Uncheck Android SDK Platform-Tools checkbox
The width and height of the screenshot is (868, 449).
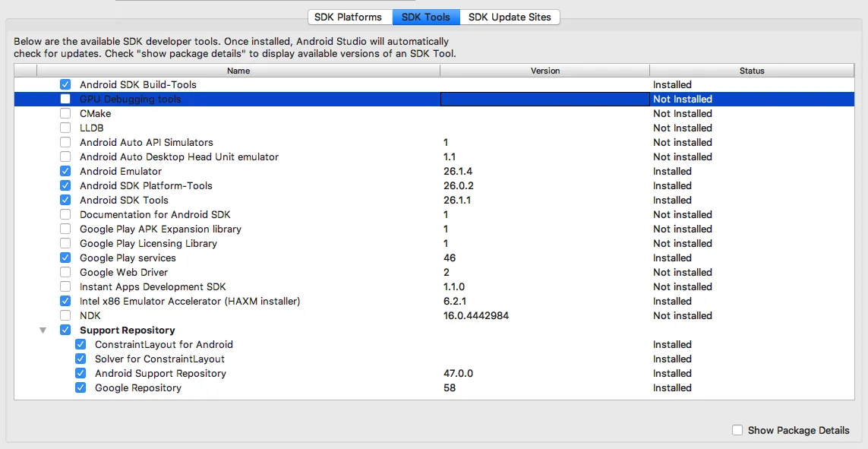[65, 185]
